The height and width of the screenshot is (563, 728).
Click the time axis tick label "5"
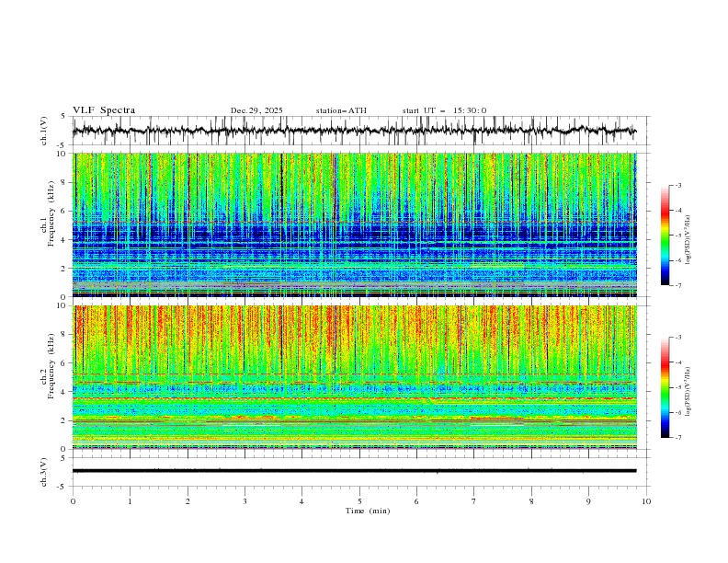click(x=359, y=501)
